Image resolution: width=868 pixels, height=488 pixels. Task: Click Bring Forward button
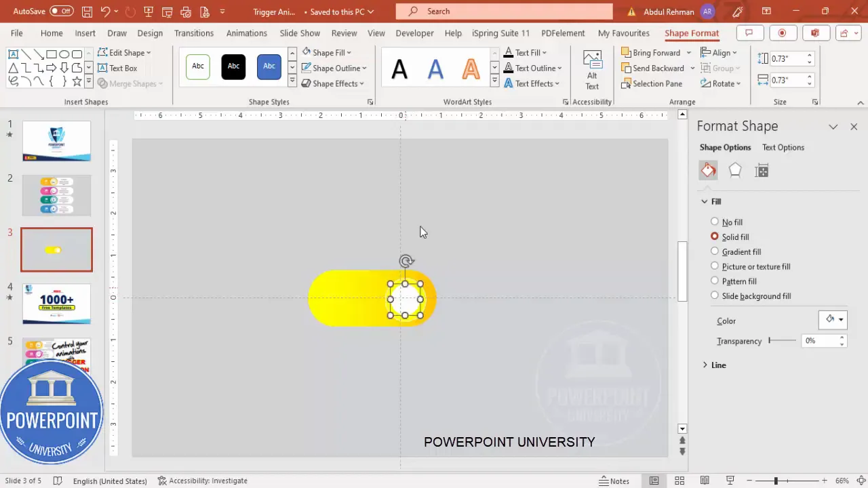click(651, 52)
